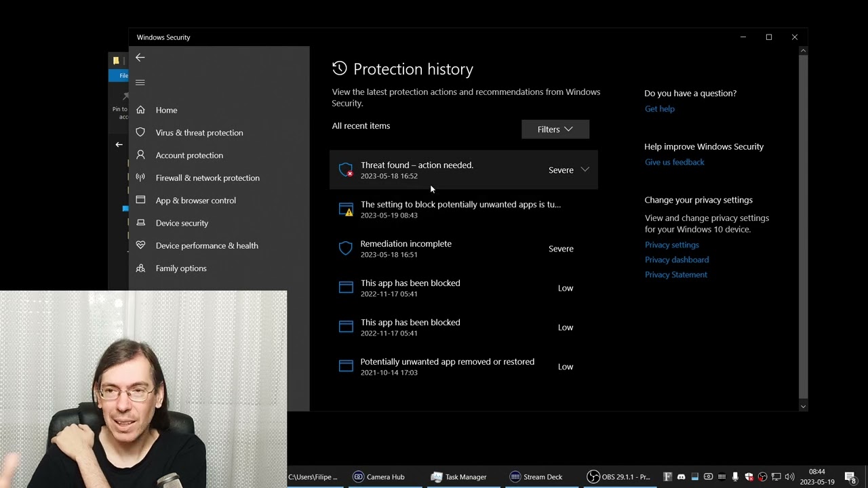Click the scroll-down arrow of the scrollbar
868x488 pixels.
(804, 407)
